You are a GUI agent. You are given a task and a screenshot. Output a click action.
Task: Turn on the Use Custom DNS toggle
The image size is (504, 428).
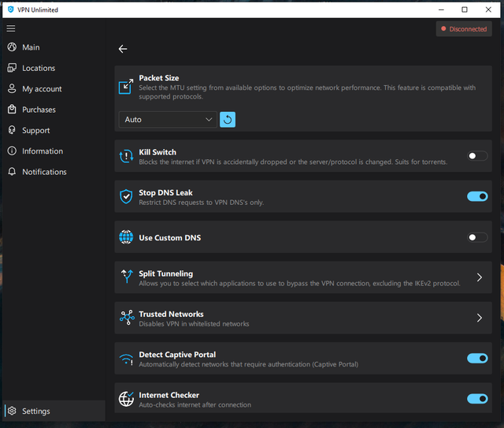click(477, 237)
